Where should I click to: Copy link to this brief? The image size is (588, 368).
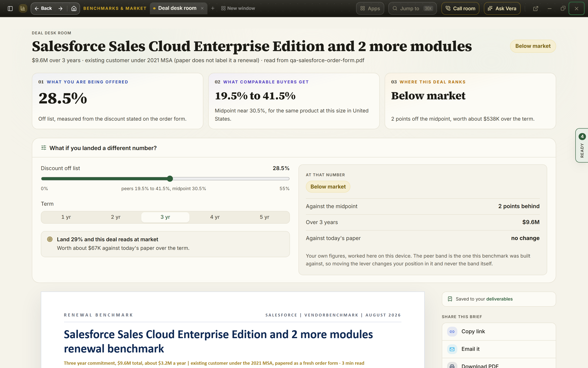coord(499,331)
